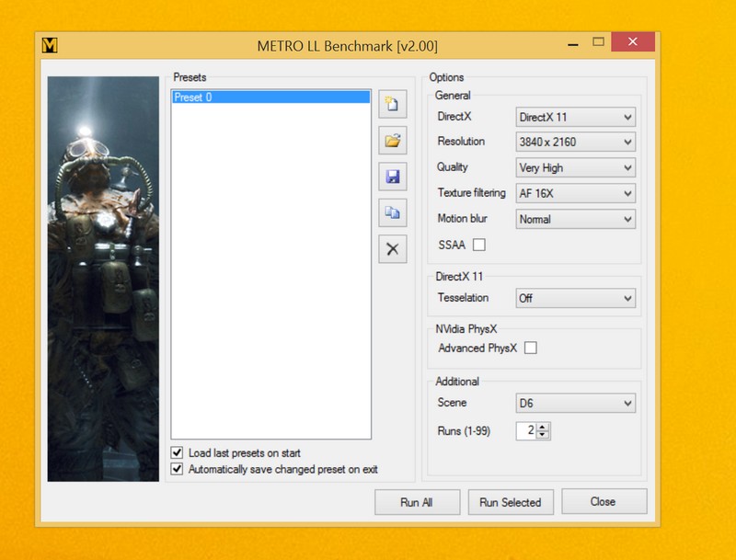
Task: Expand the Motion blur dropdown
Action: pyautogui.click(x=575, y=220)
